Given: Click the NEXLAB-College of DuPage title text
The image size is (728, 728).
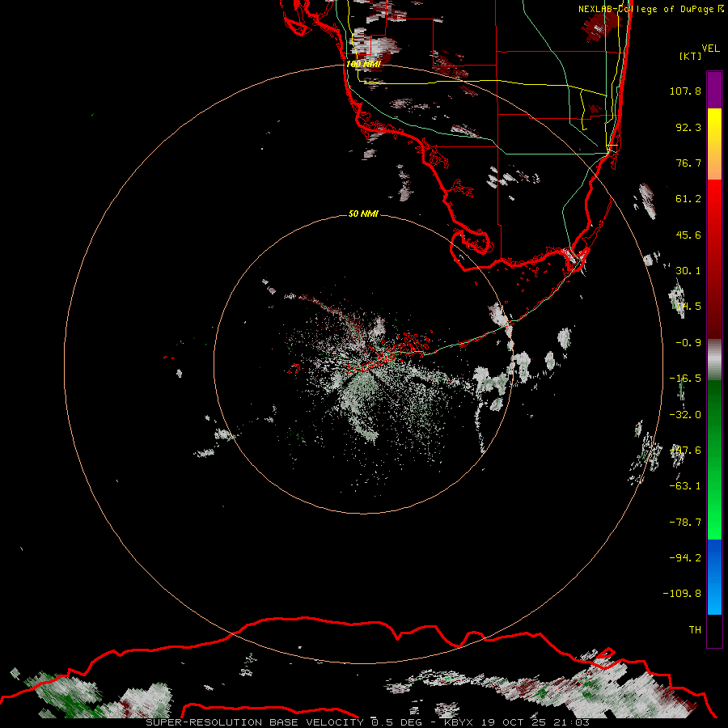Looking at the screenshot, I should pyautogui.click(x=650, y=9).
